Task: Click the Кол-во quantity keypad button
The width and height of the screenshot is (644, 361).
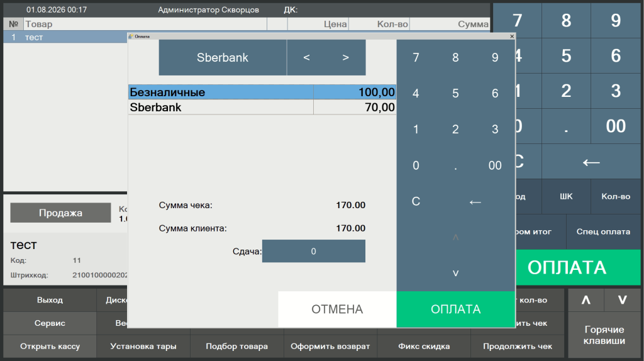Action: [616, 196]
